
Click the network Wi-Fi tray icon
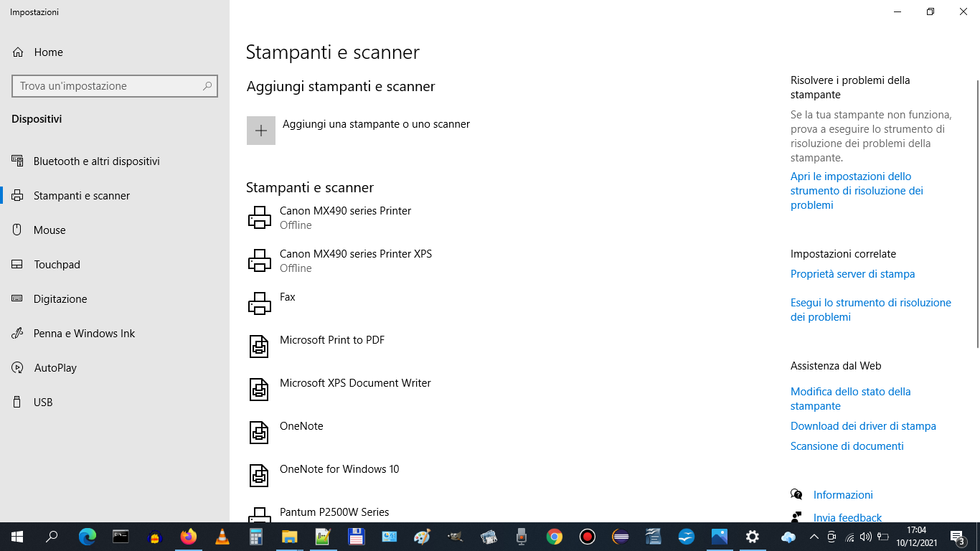coord(849,537)
